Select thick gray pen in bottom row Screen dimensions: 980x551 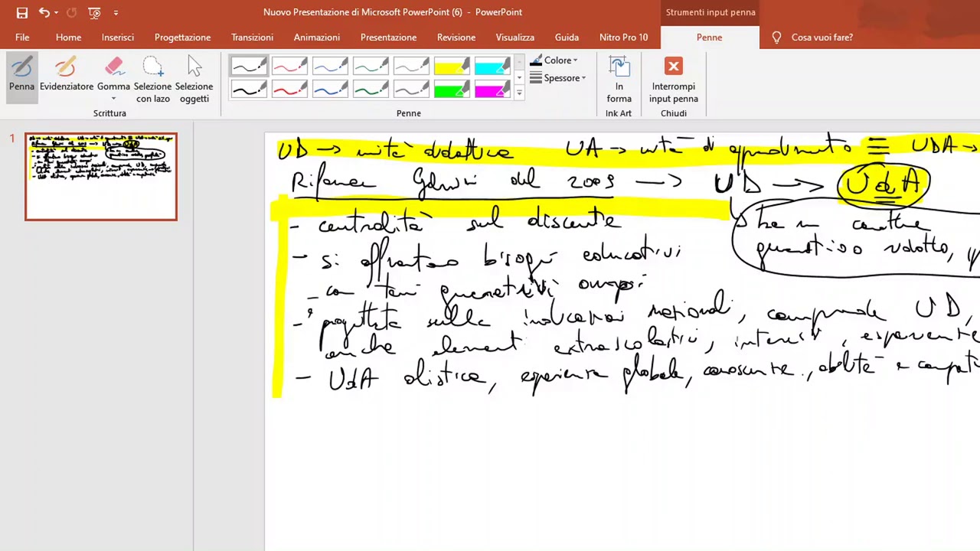point(411,90)
